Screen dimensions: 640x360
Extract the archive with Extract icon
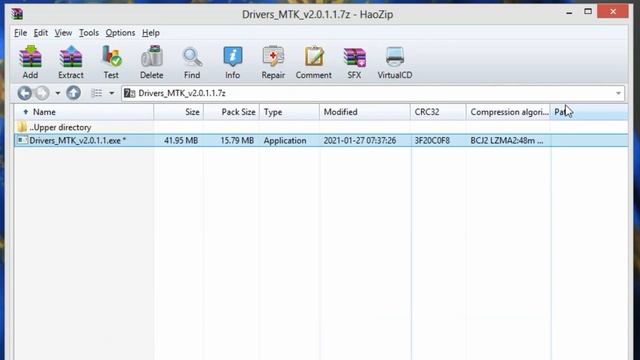pos(71,62)
